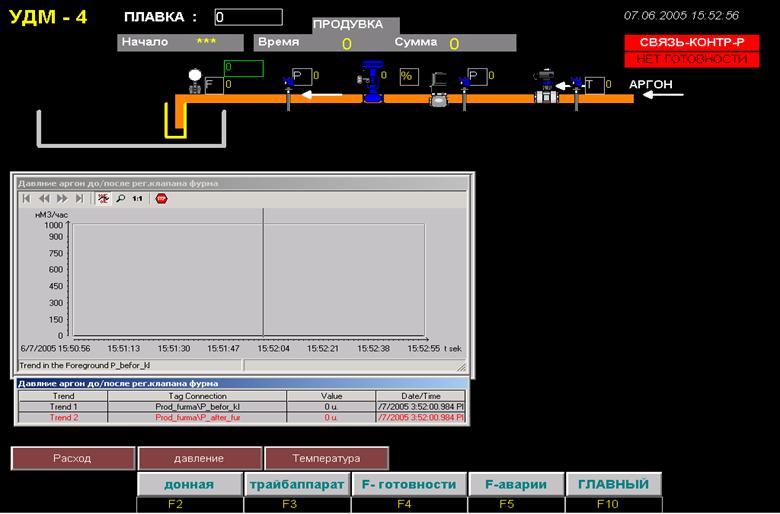780x514 pixels.
Task: Switch to the давление trend view
Action: tap(199, 458)
